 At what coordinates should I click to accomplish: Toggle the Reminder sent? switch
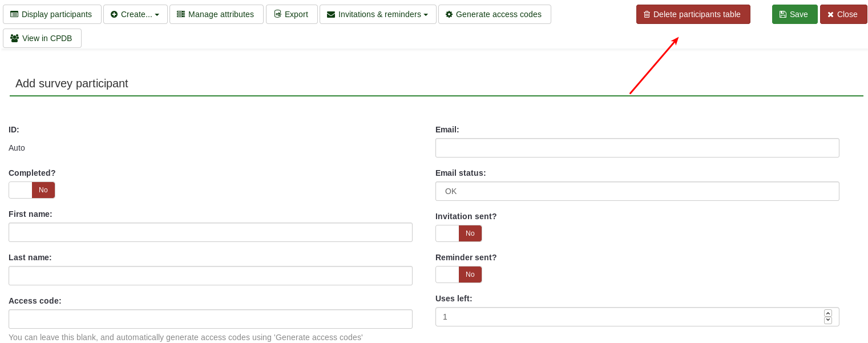(459, 275)
